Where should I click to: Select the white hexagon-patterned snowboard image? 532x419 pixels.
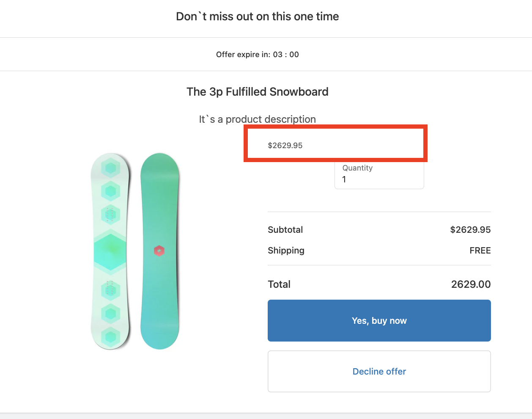[110, 251]
